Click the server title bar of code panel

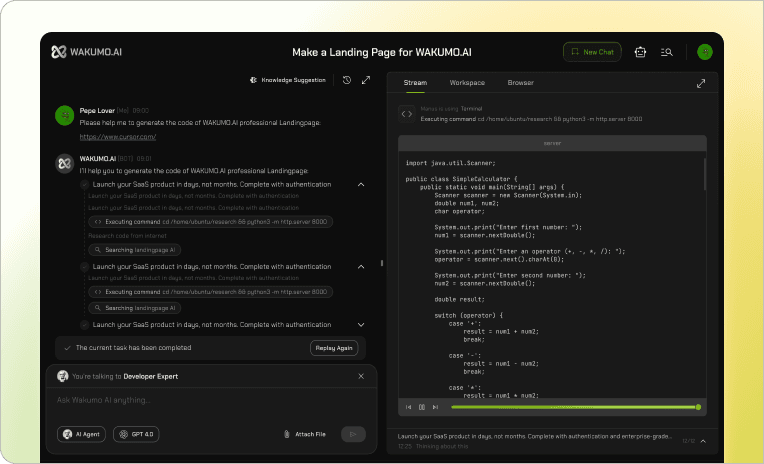552,143
